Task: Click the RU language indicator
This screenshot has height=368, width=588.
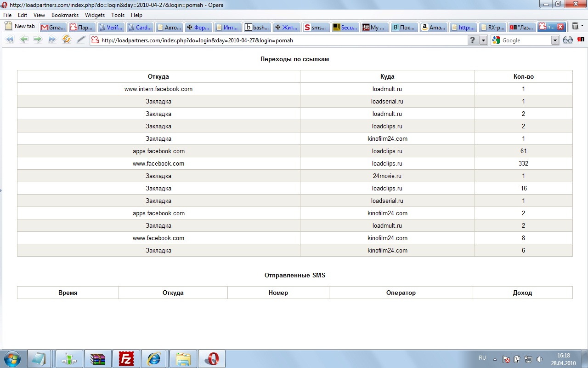Action: (482, 358)
